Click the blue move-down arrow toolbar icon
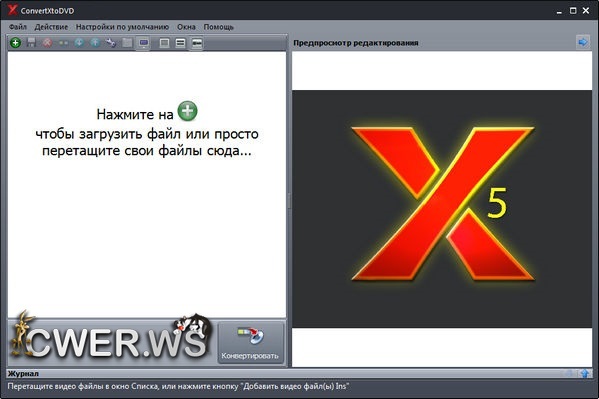 tap(79, 43)
